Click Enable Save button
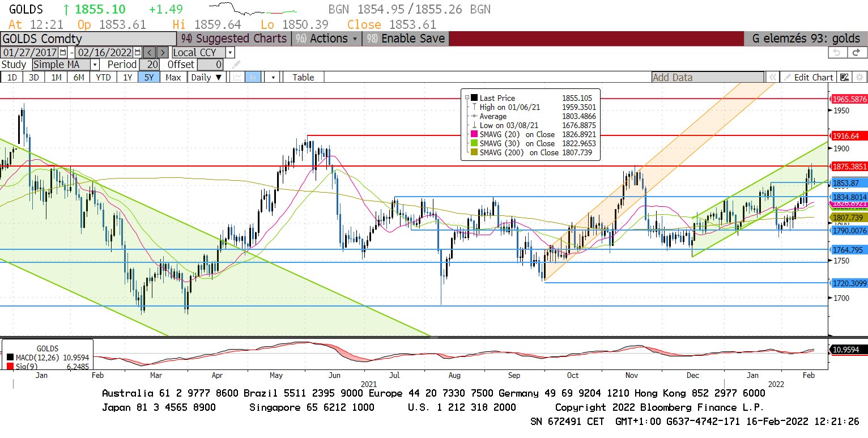Image resolution: width=868 pixels, height=438 pixels. [x=406, y=39]
